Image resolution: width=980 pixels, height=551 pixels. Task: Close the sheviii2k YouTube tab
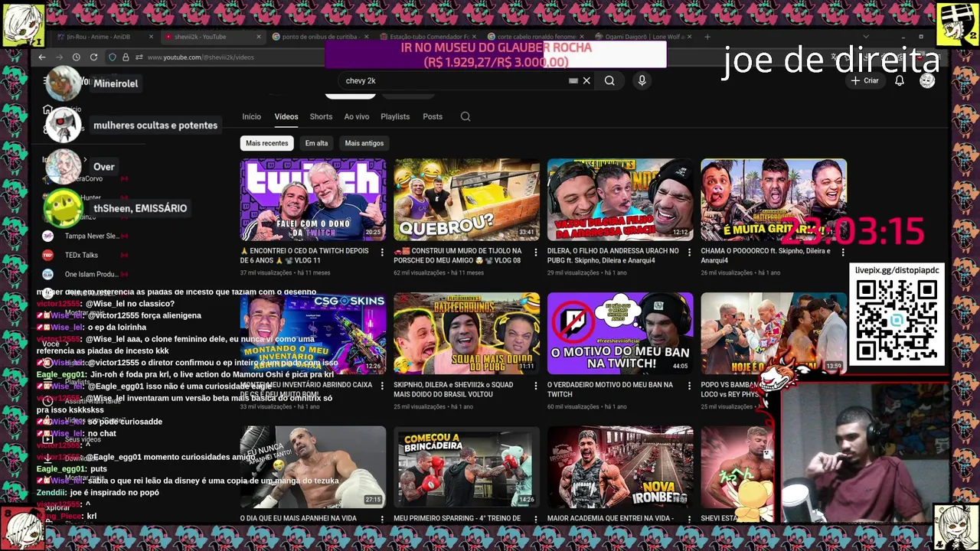258,37
